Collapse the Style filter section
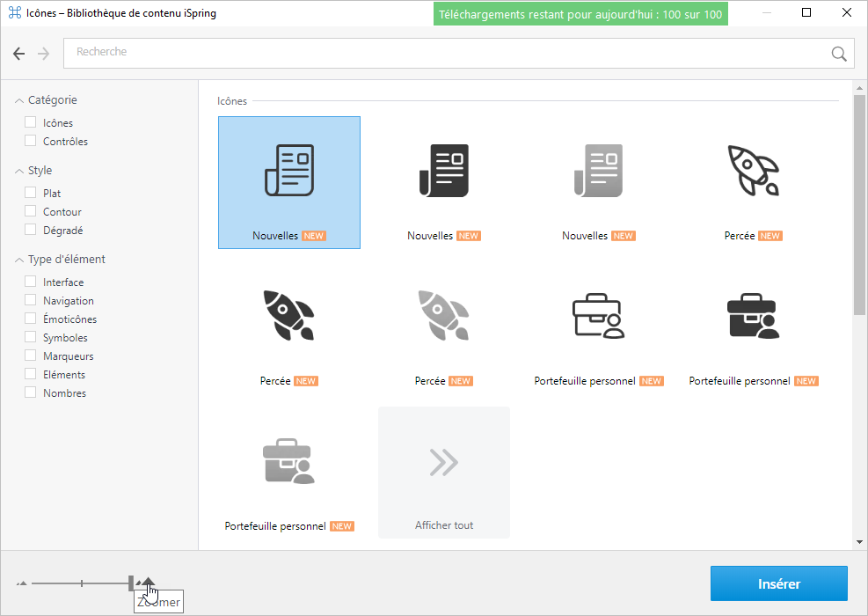Image resolution: width=868 pixels, height=616 pixels. point(19,171)
